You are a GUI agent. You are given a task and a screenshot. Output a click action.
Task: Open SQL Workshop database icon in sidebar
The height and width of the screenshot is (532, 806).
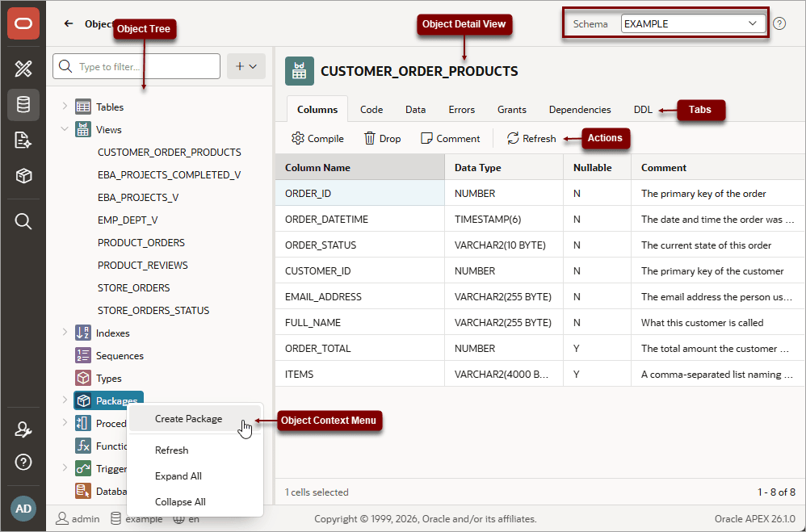click(x=23, y=105)
